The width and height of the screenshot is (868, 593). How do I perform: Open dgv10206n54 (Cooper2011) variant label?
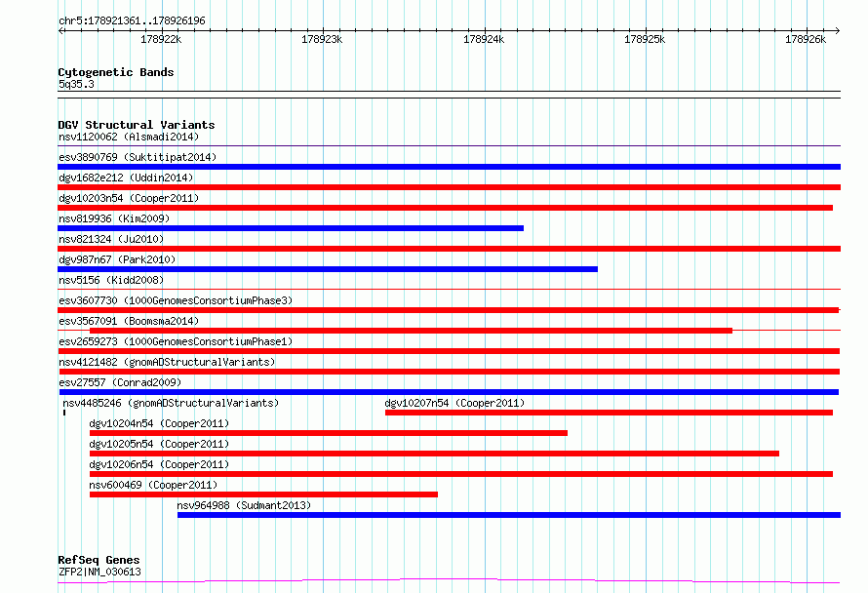click(x=159, y=464)
